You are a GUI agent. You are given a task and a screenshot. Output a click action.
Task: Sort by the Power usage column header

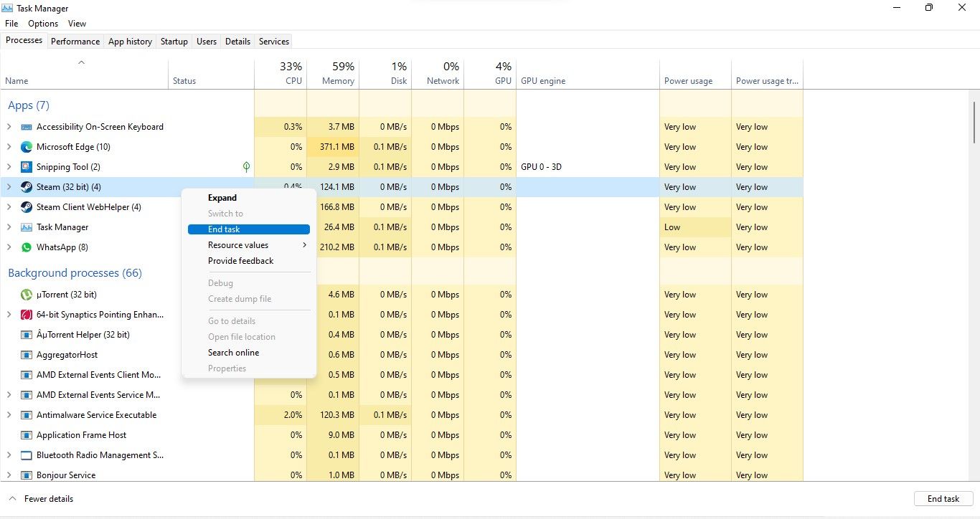tap(695, 73)
